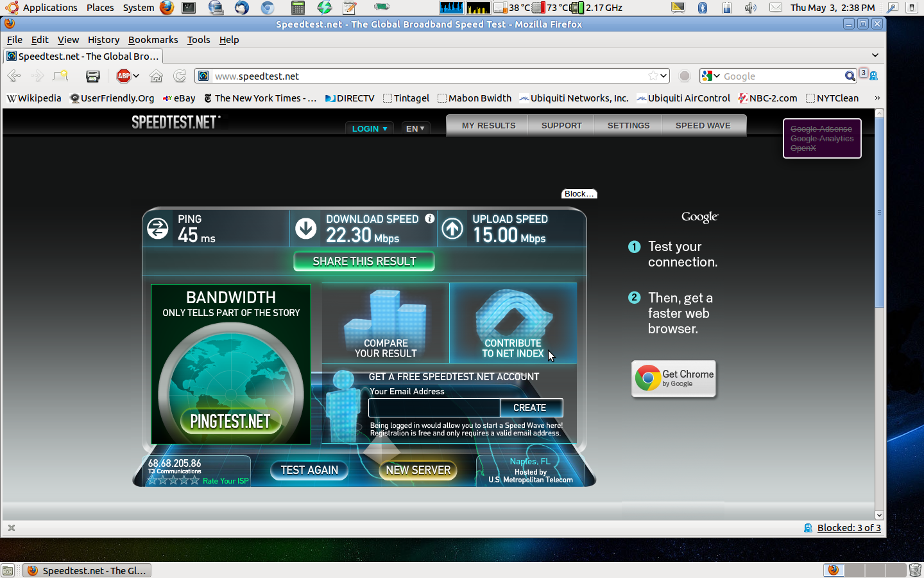Open the search engine selector dropdown

tap(710, 76)
